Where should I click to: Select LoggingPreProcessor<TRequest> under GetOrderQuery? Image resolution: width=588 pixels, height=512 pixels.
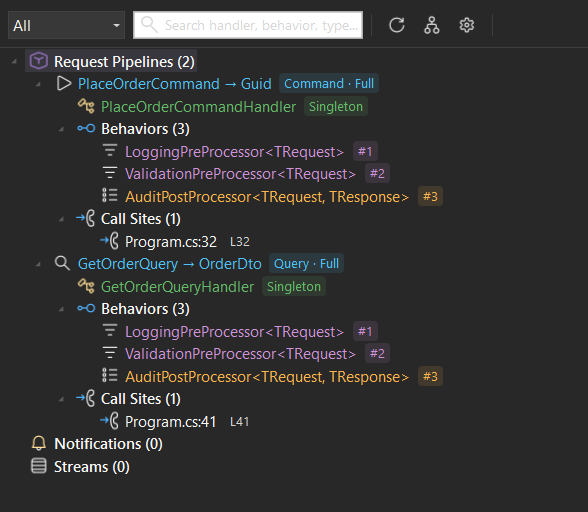tap(234, 332)
